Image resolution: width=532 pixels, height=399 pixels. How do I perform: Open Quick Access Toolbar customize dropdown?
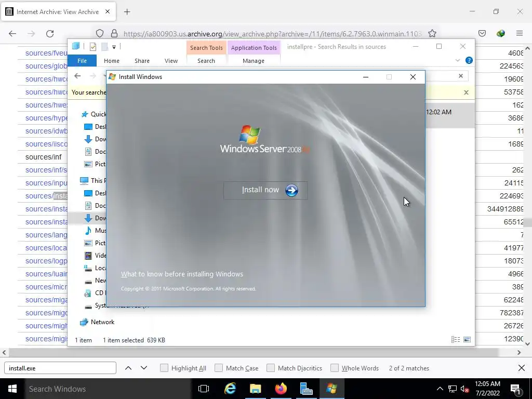(x=114, y=47)
